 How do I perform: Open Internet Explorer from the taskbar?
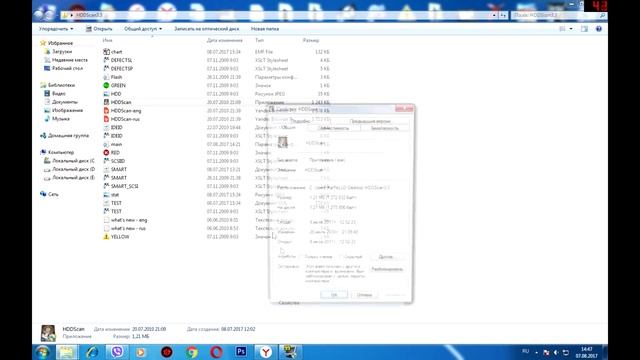tap(92, 352)
